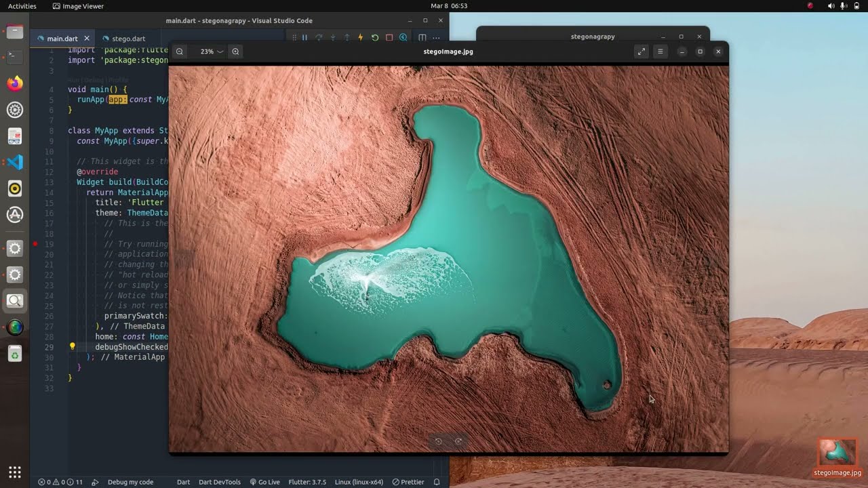The width and height of the screenshot is (868, 488).
Task: Split the editor to the right
Action: point(422,38)
